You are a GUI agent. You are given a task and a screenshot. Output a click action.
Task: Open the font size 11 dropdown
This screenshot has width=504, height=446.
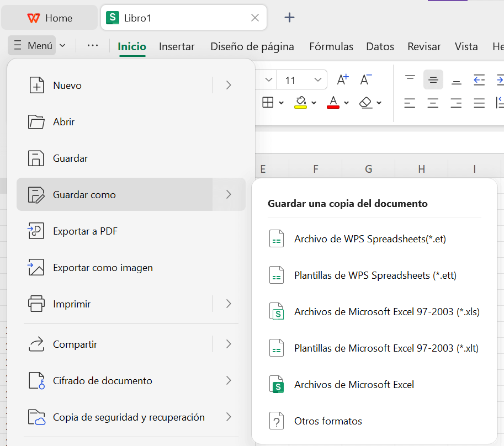[318, 80]
